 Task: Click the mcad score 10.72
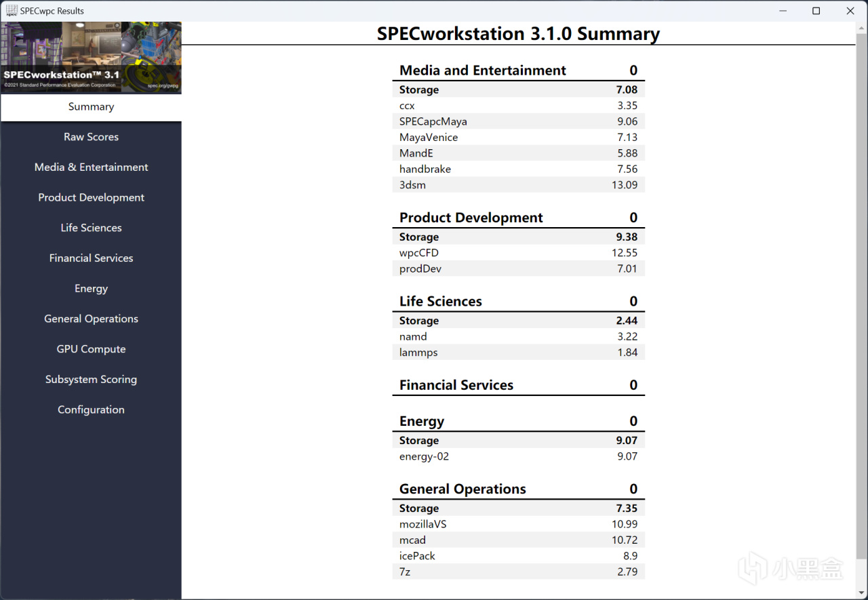coord(625,540)
